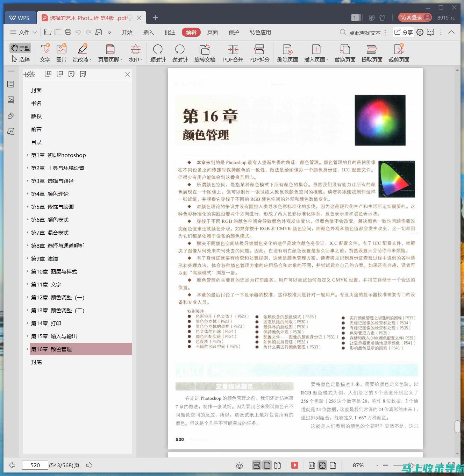Expand 第8章 选择与通道解析 bookmark arrow
The height and width of the screenshot is (476, 464).
[x=28, y=246]
